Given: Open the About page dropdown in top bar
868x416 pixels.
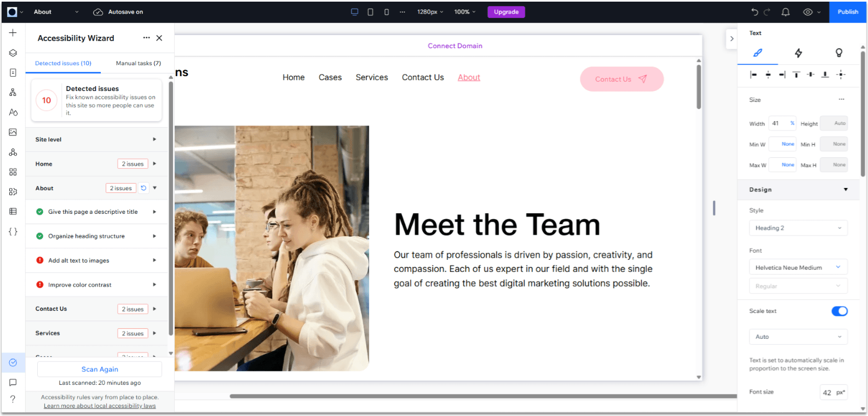Looking at the screenshot, I should [56, 12].
